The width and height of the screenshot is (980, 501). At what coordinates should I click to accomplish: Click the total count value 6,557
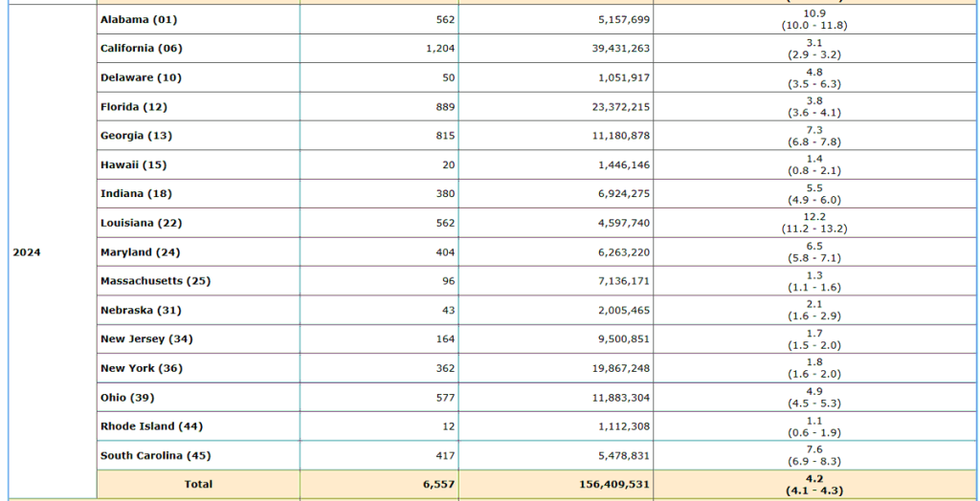click(x=436, y=484)
